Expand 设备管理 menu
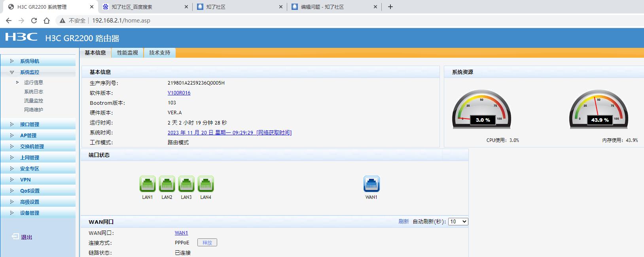Viewport: 644px width, 257px height. coord(38,213)
